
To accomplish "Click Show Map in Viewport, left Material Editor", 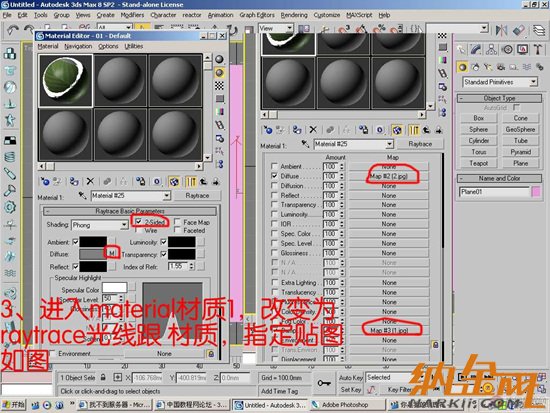I will tap(174, 181).
